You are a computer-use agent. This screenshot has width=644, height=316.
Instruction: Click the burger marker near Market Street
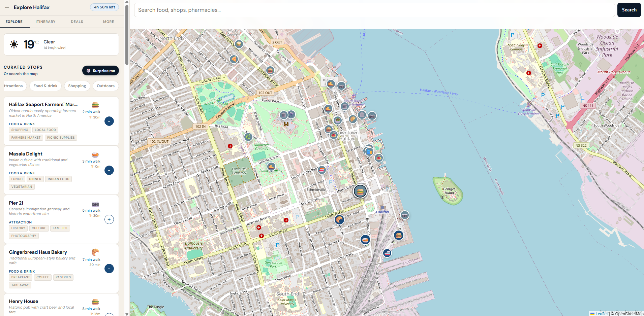(329, 129)
